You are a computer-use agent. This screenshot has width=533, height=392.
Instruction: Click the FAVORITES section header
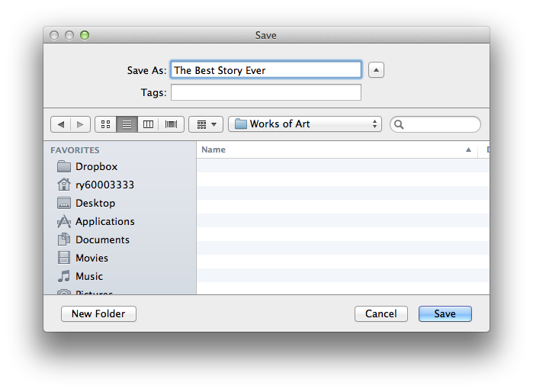coord(75,150)
